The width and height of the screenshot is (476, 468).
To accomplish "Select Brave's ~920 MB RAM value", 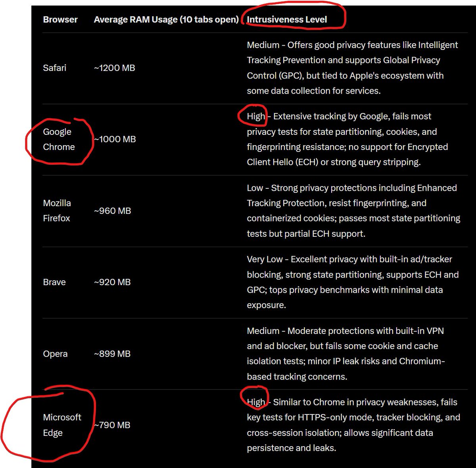I will (112, 282).
